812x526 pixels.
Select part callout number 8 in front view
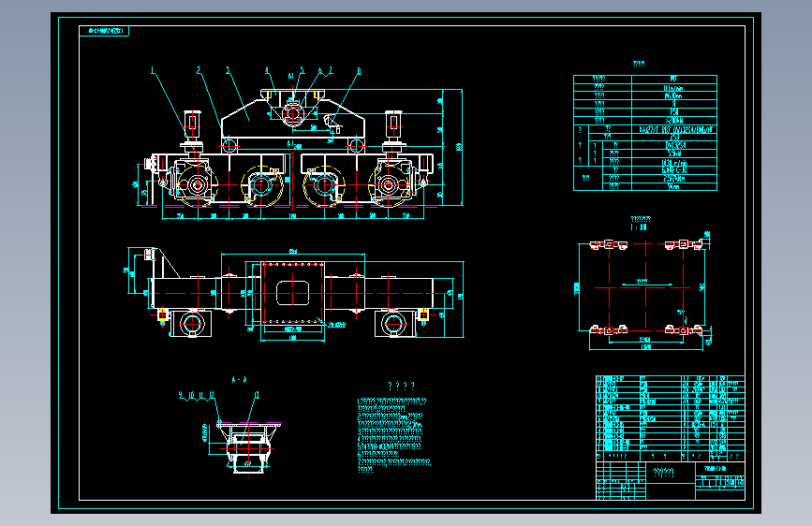(x=359, y=71)
